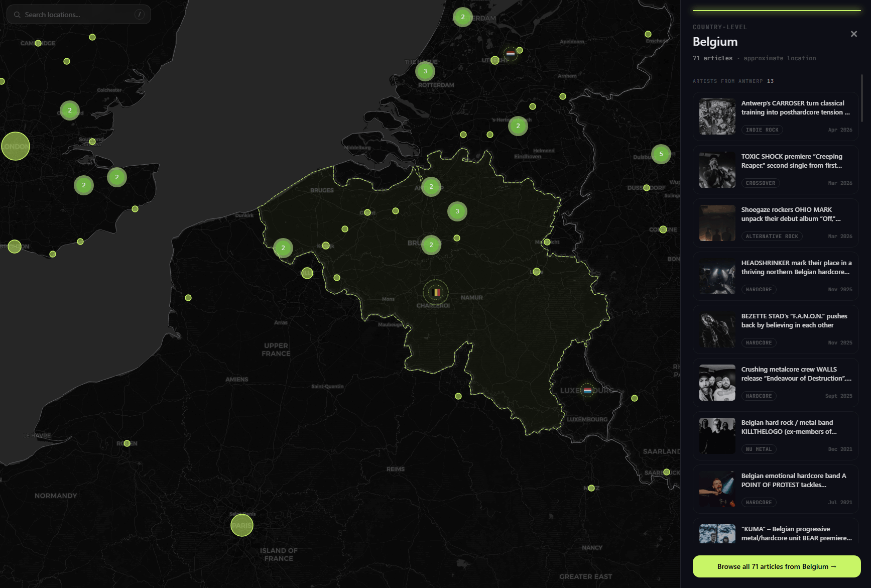Click the article list scrollbar
Screen dimensions: 871x588
[862, 98]
